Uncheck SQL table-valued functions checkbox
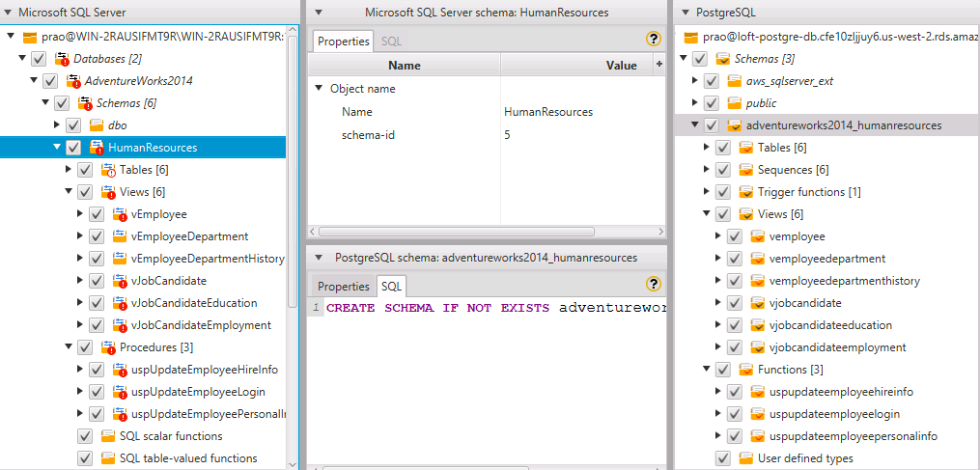This screenshot has width=980, height=470. click(84, 458)
